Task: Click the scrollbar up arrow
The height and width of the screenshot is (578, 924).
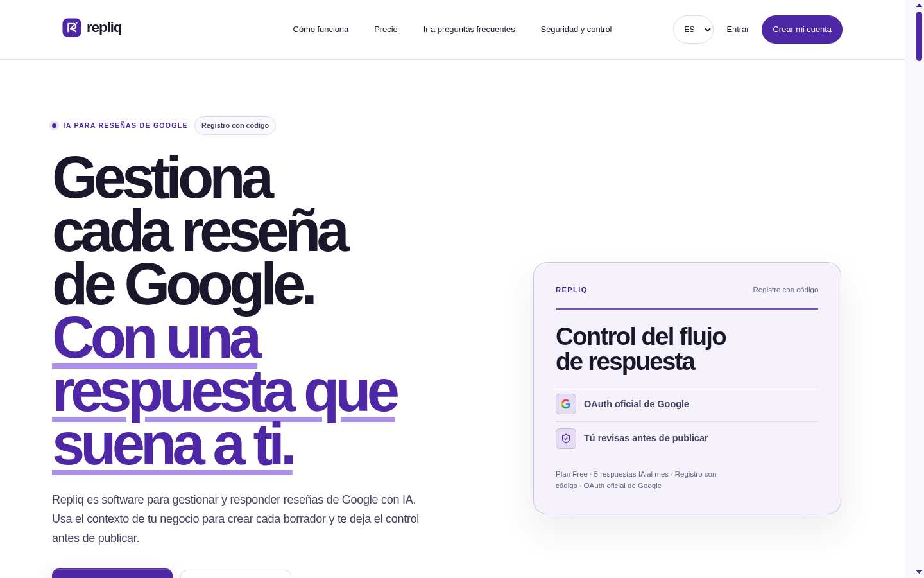Action: 919,4
